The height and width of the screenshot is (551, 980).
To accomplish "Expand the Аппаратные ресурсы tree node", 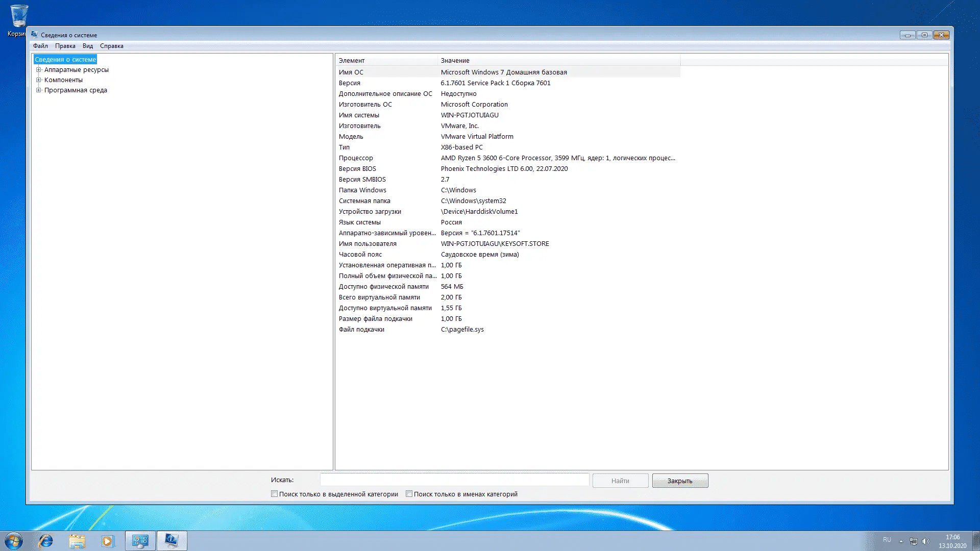I will (38, 70).
